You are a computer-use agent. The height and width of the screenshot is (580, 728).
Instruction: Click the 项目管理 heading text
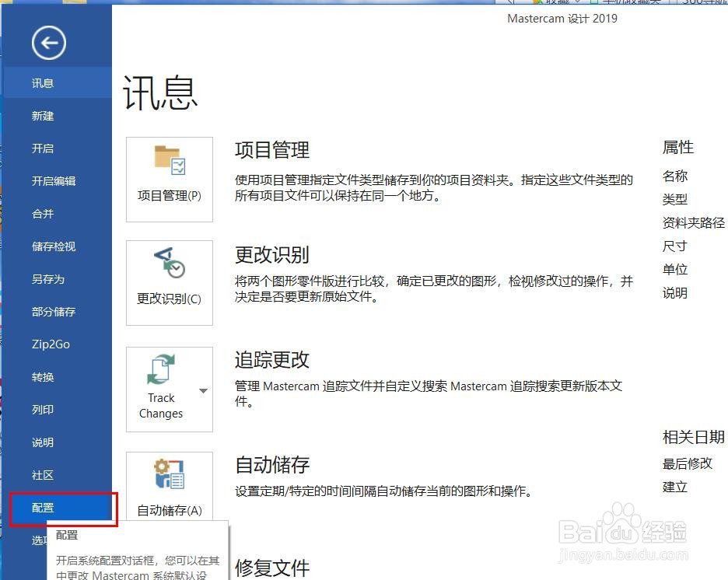coord(272,150)
